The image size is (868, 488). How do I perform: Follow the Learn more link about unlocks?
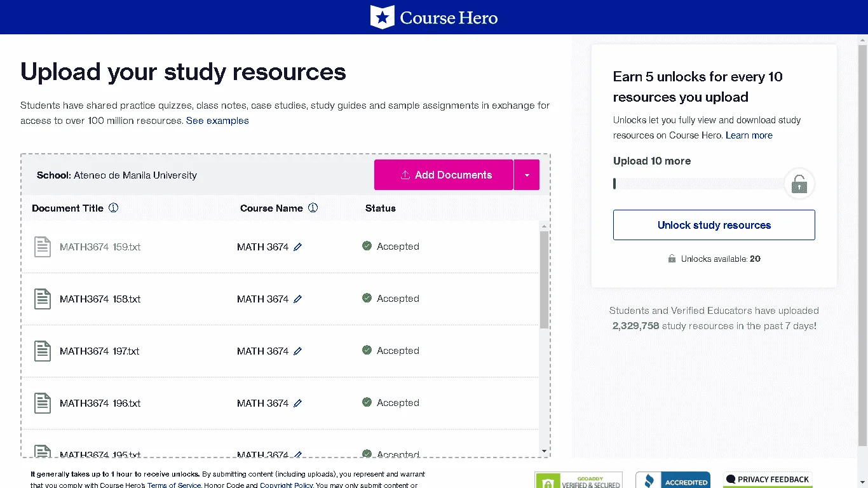[x=749, y=135]
